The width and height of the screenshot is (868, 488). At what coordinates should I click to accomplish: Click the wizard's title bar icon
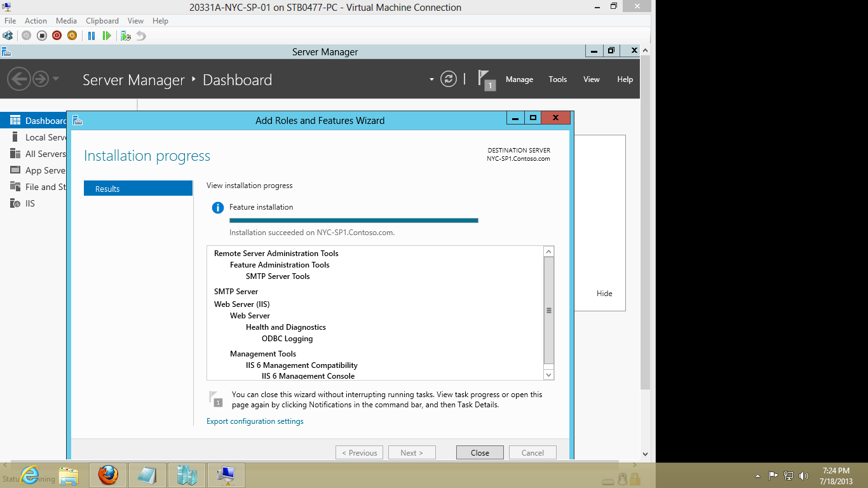pyautogui.click(x=78, y=120)
